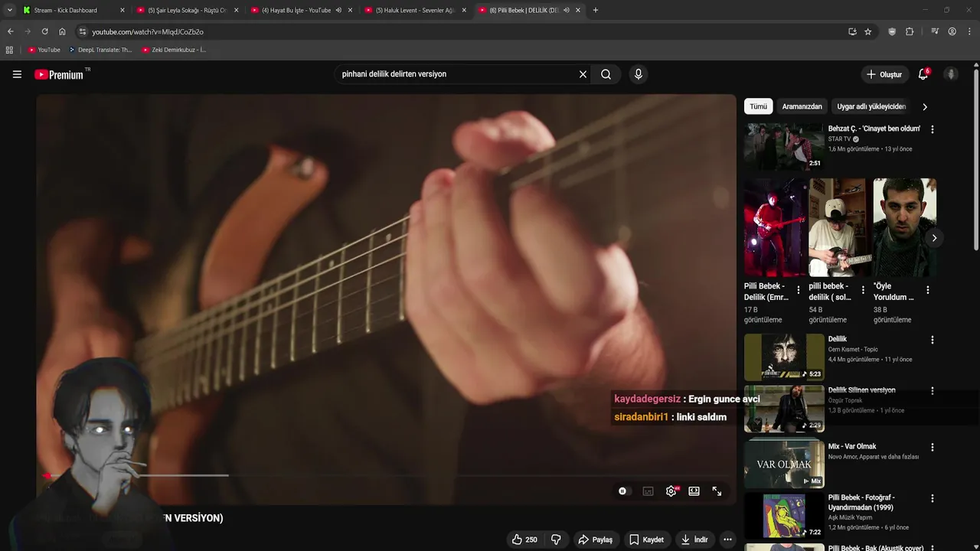View site information for youtube.com
This screenshot has height=551, width=980.
(x=82, y=31)
